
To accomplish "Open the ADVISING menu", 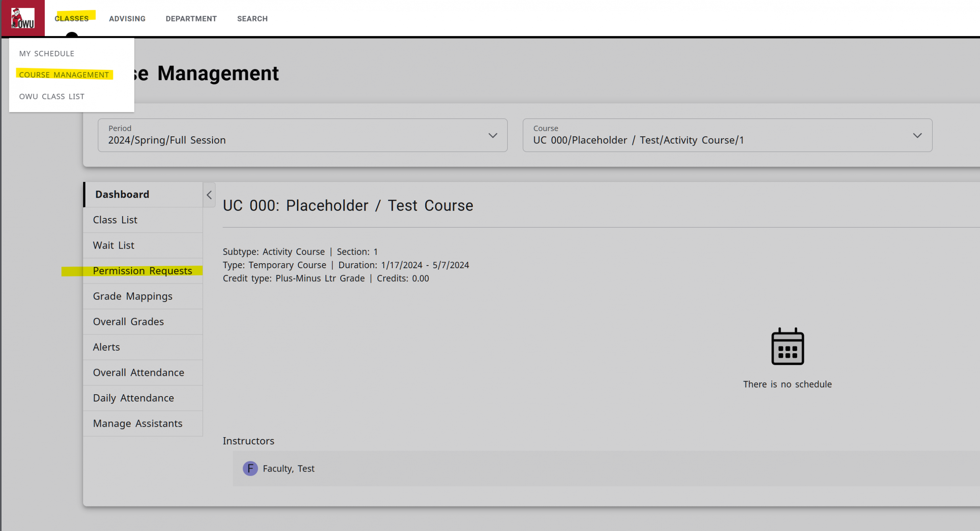I will (x=127, y=18).
